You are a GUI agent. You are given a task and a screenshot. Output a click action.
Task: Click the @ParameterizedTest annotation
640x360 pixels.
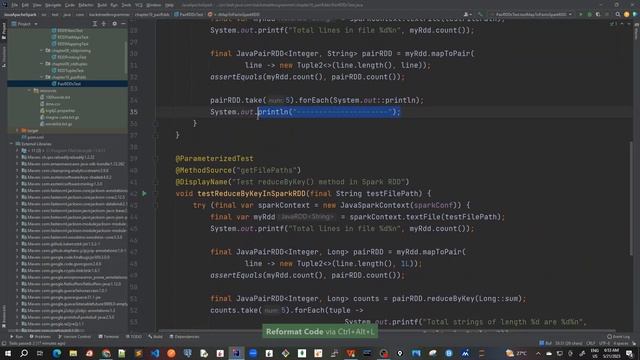(x=214, y=158)
